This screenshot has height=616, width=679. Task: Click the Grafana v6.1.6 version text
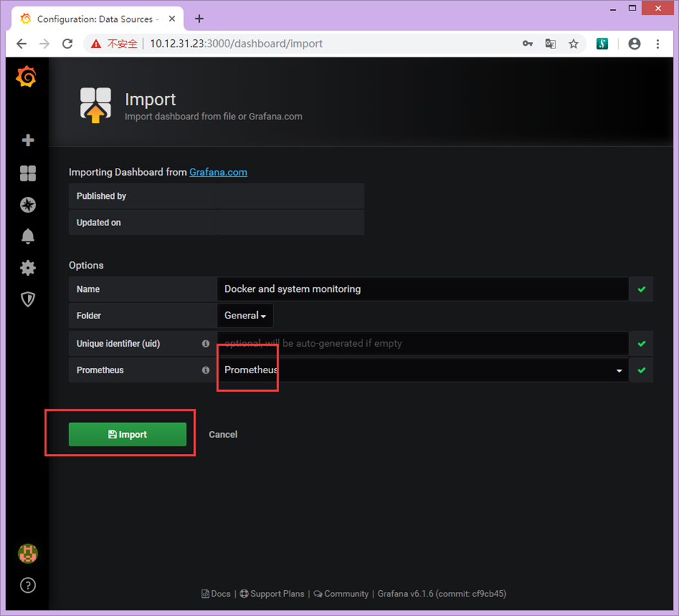point(442,594)
